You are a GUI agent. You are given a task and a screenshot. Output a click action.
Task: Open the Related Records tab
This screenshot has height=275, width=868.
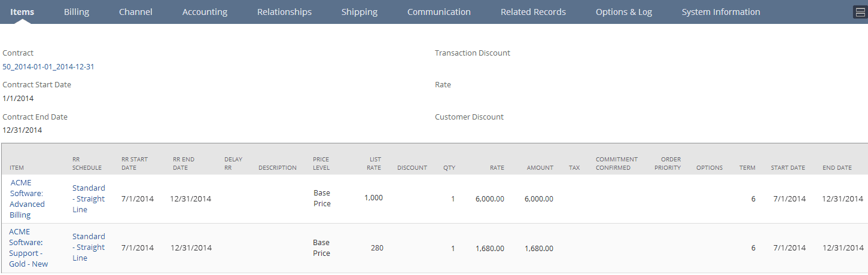coord(533,12)
